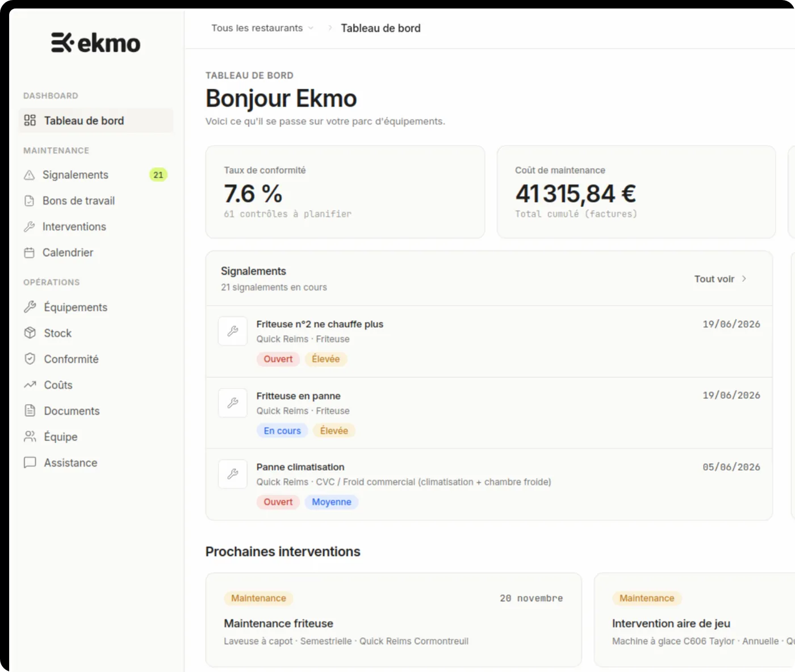Click the En cours status tag
The image size is (795, 672).
click(282, 431)
